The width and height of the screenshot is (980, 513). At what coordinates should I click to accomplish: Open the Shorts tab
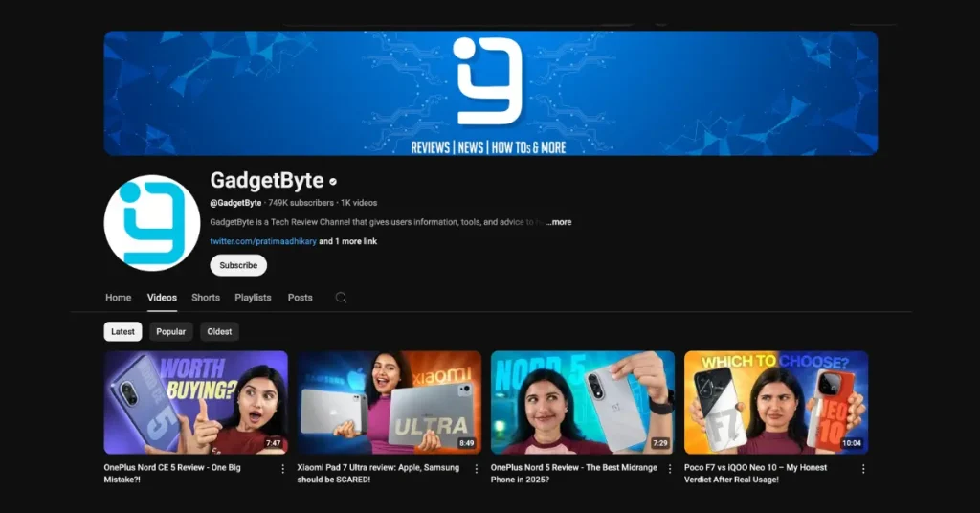(205, 298)
